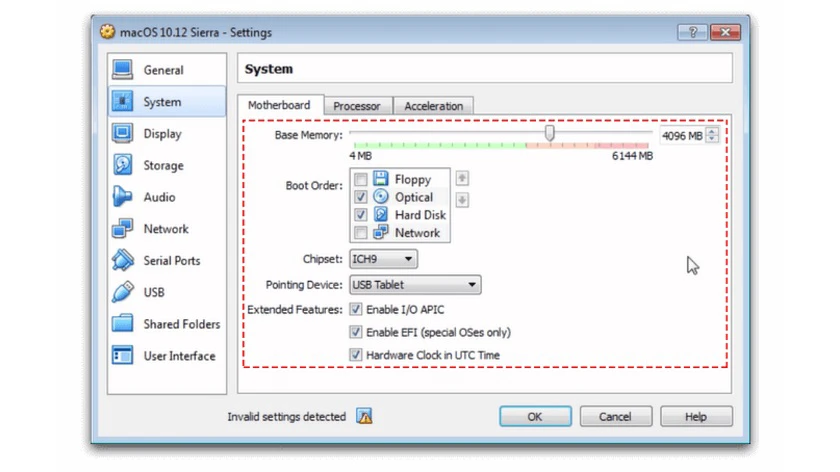Switch to the Processor tab

357,106
